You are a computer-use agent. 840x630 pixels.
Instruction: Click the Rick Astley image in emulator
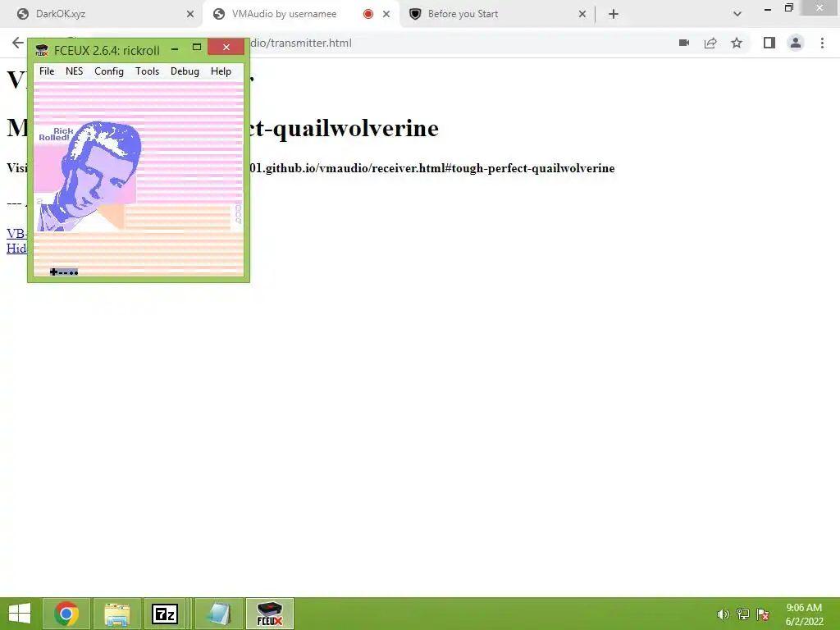click(89, 176)
